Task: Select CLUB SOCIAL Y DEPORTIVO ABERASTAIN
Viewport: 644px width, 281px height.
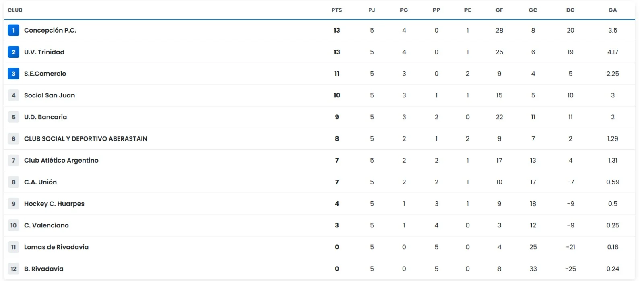Action: (x=86, y=138)
